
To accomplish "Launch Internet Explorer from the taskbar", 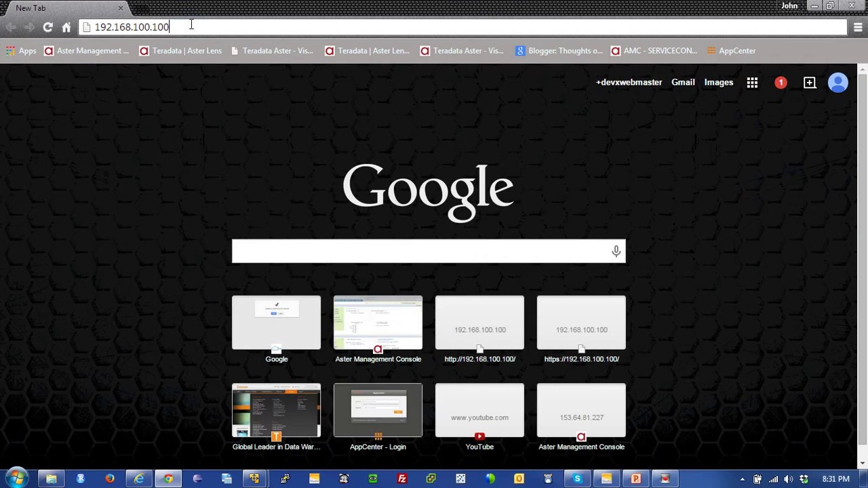I will (x=138, y=479).
